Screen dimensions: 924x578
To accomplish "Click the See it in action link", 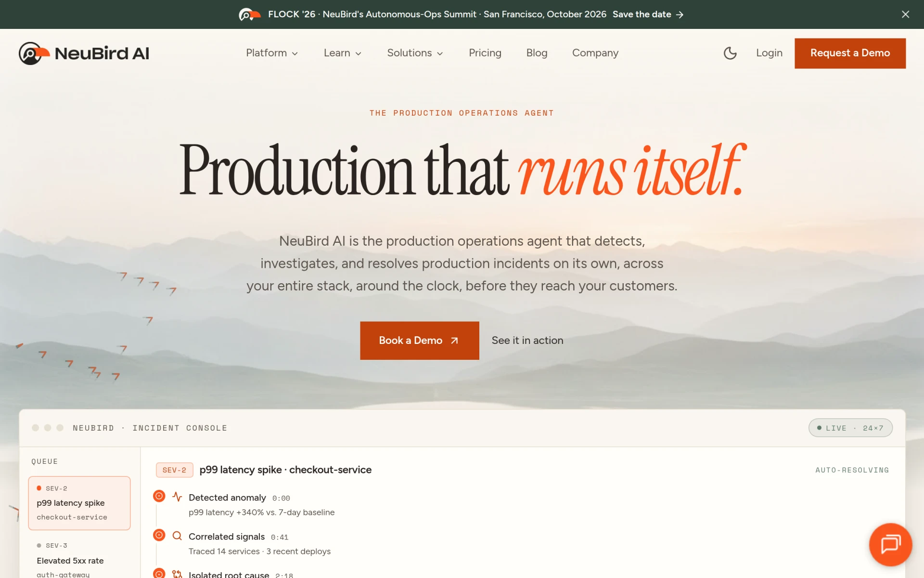I will coord(527,341).
